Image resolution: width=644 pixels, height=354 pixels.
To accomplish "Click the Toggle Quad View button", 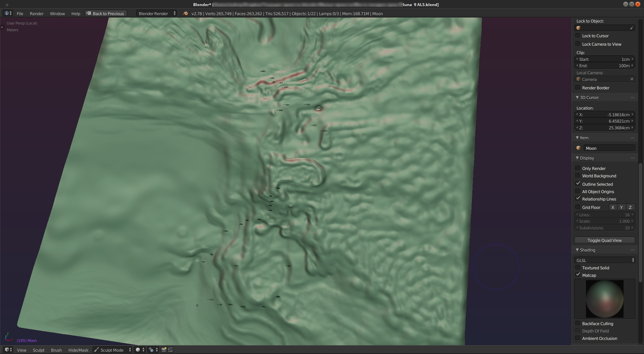I will click(x=604, y=240).
